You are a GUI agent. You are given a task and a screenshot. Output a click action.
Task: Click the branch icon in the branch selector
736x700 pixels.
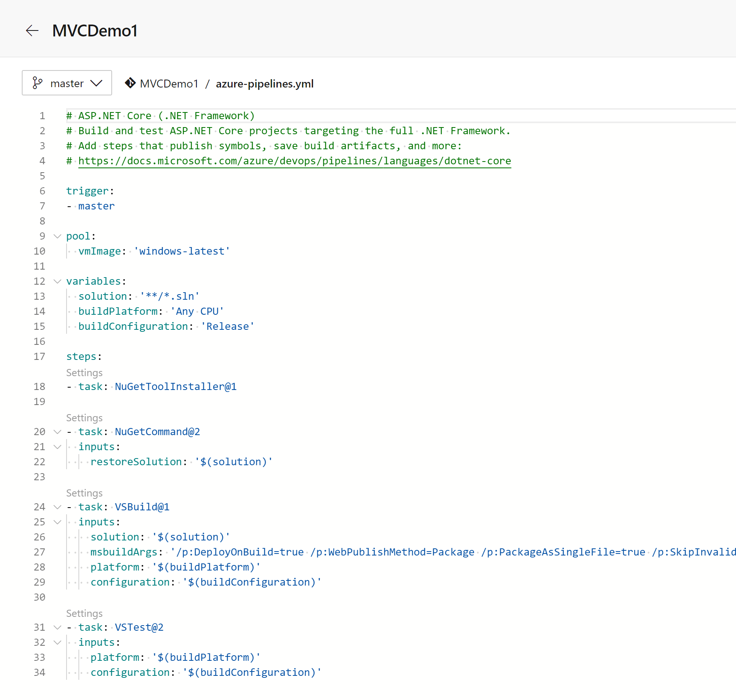[38, 83]
